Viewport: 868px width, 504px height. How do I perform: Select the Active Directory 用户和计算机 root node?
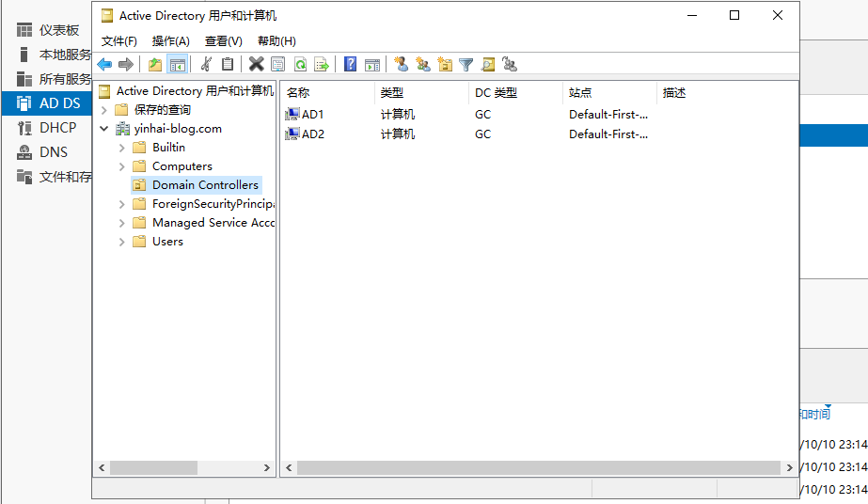pyautogui.click(x=195, y=90)
